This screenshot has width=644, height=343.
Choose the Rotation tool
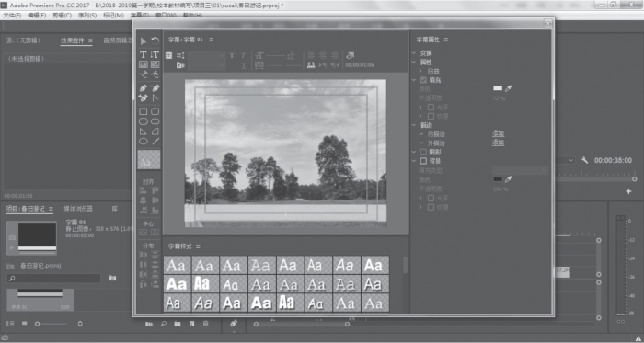(155, 41)
